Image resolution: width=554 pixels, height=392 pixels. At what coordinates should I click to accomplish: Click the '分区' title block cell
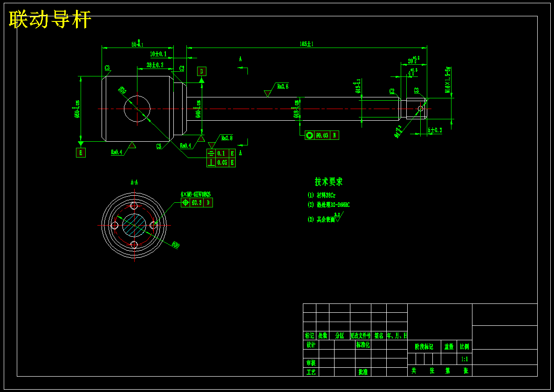pyautogui.click(x=340, y=336)
